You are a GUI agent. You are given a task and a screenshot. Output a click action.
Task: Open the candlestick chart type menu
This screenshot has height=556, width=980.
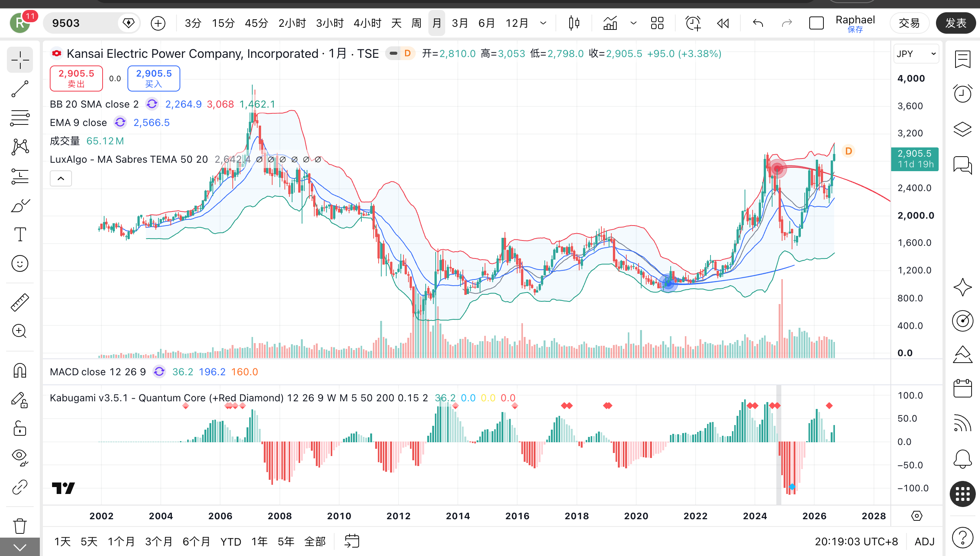click(x=574, y=23)
